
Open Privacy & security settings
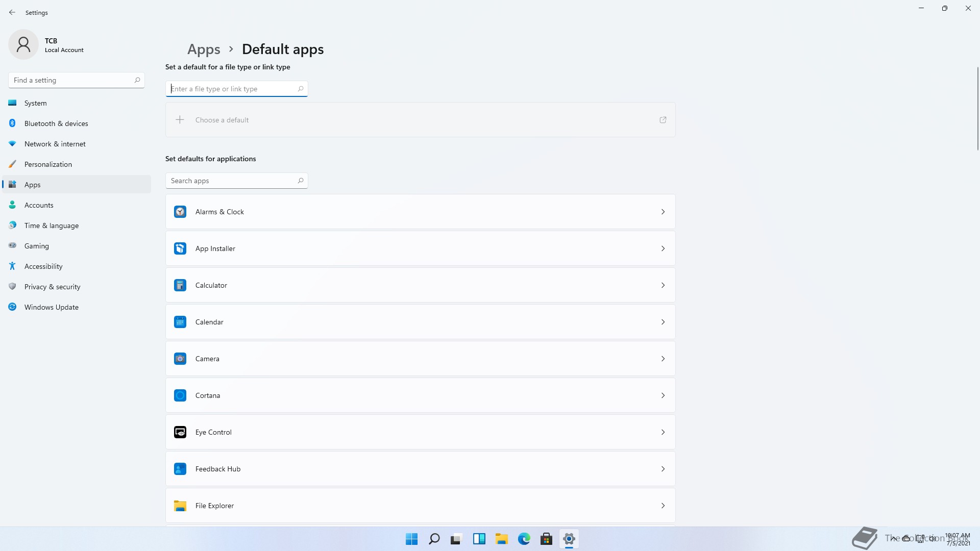(x=77, y=287)
